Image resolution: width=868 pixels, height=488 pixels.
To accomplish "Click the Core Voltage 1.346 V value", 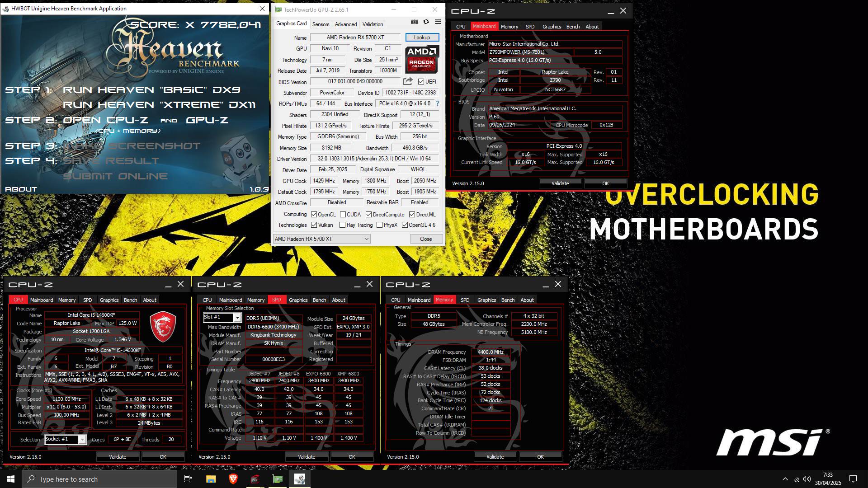I will tap(123, 339).
